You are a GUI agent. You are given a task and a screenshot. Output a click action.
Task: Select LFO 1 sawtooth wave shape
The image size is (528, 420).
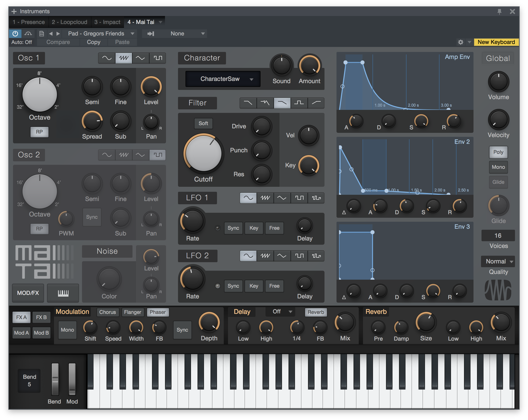265,198
